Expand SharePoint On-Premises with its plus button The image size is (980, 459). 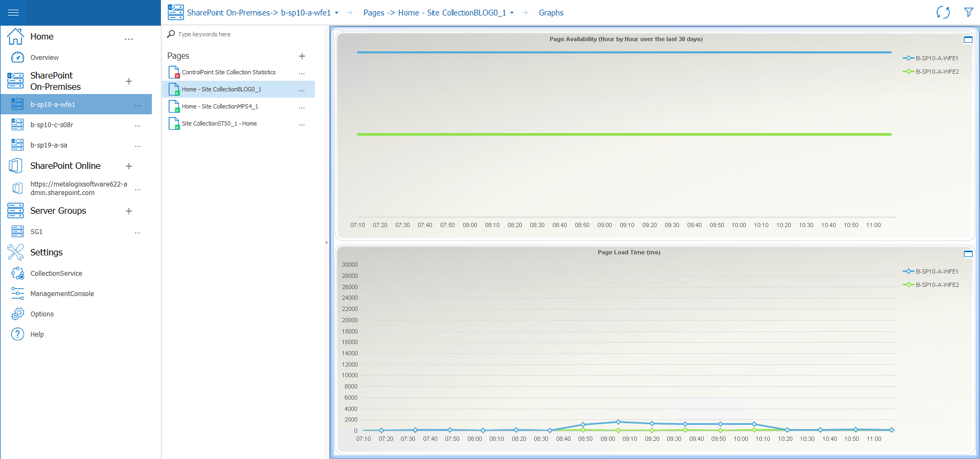coord(129,81)
